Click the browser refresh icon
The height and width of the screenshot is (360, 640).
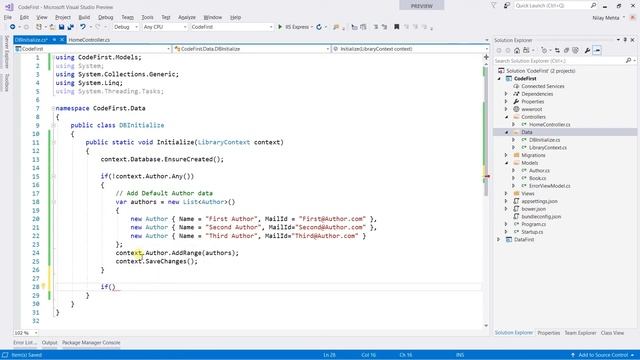(x=319, y=27)
